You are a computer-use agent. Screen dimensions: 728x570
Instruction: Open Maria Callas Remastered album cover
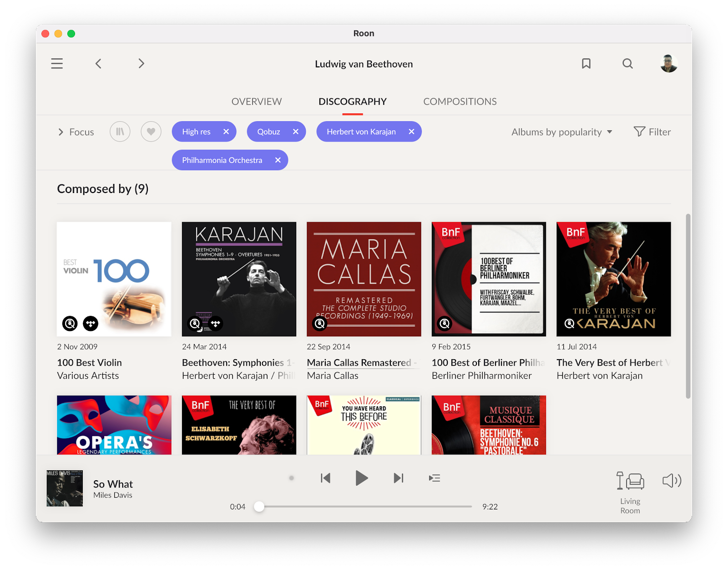[364, 279]
